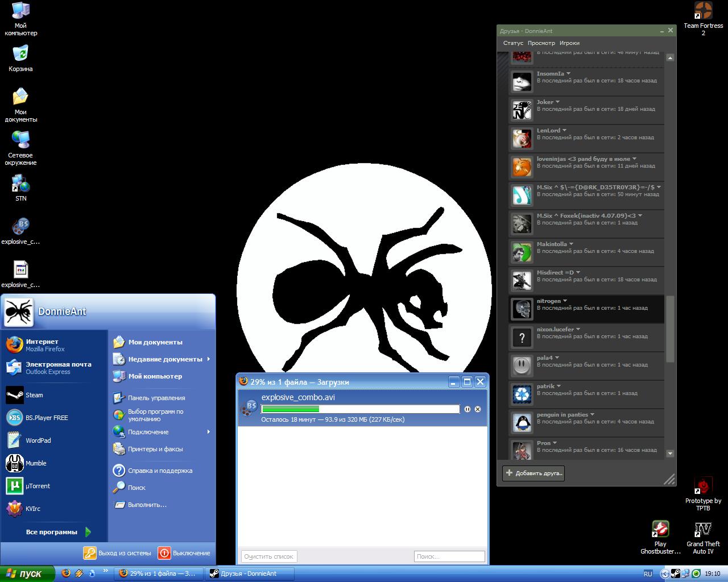
Task: Click the download progress bar
Action: click(x=360, y=409)
